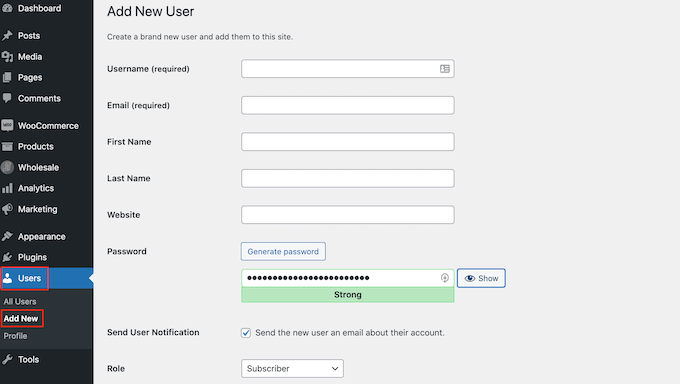Click the Comments speech bubble icon

pyautogui.click(x=7, y=98)
